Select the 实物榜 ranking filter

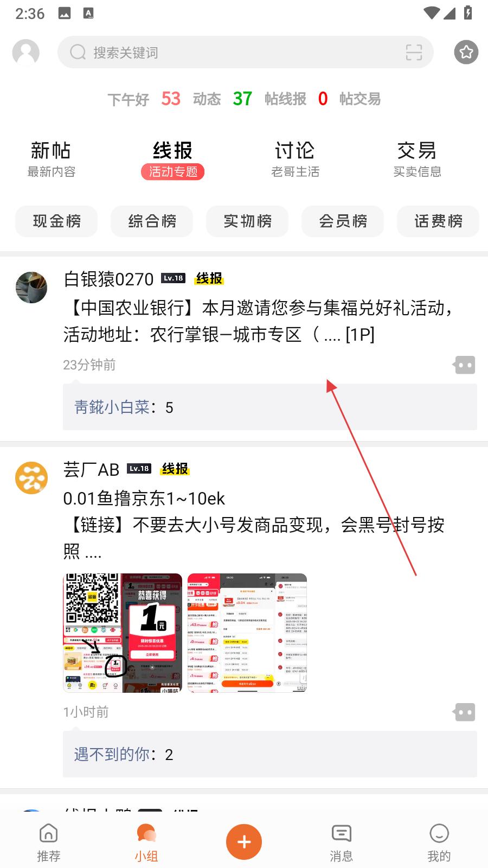[247, 221]
